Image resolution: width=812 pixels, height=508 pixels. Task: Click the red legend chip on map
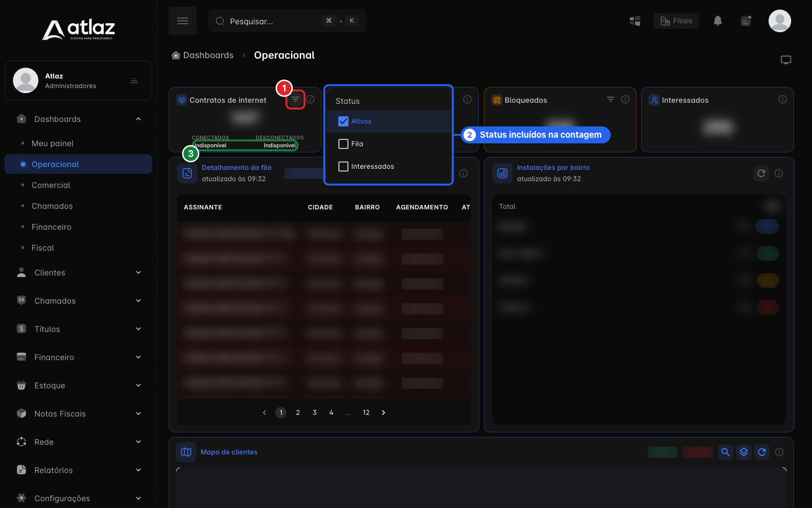coord(698,452)
